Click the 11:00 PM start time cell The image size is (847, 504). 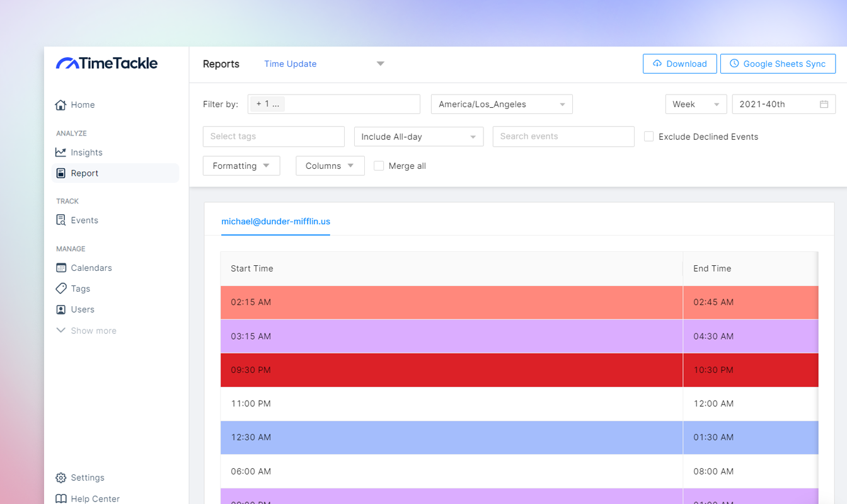pyautogui.click(x=451, y=404)
